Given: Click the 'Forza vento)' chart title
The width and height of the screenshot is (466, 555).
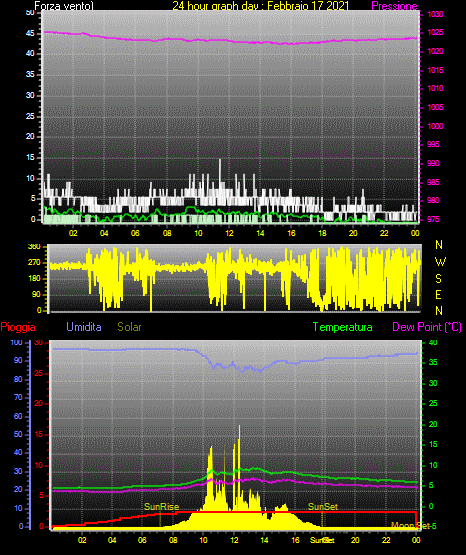Looking at the screenshot, I should pos(64,5).
